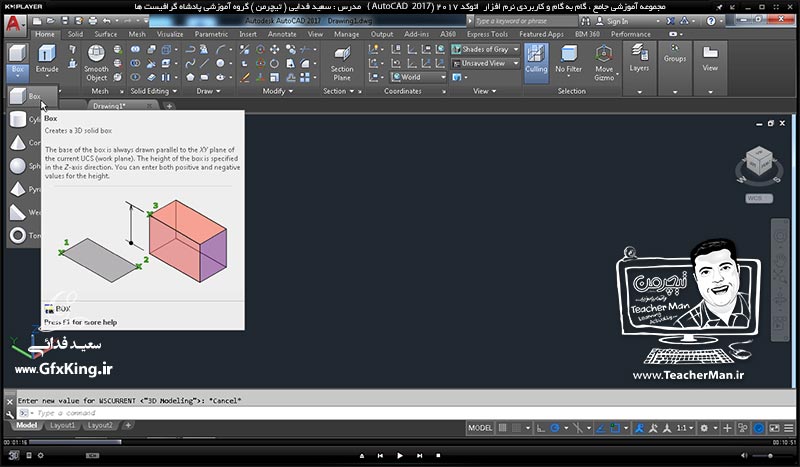Choose Torus from the primitives flyout

click(x=24, y=235)
